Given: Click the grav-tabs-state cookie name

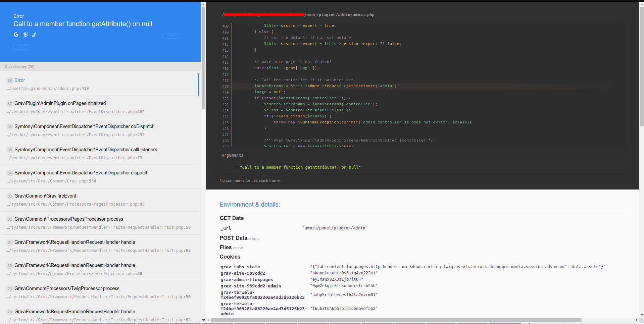Looking at the screenshot, I should (x=240, y=267).
